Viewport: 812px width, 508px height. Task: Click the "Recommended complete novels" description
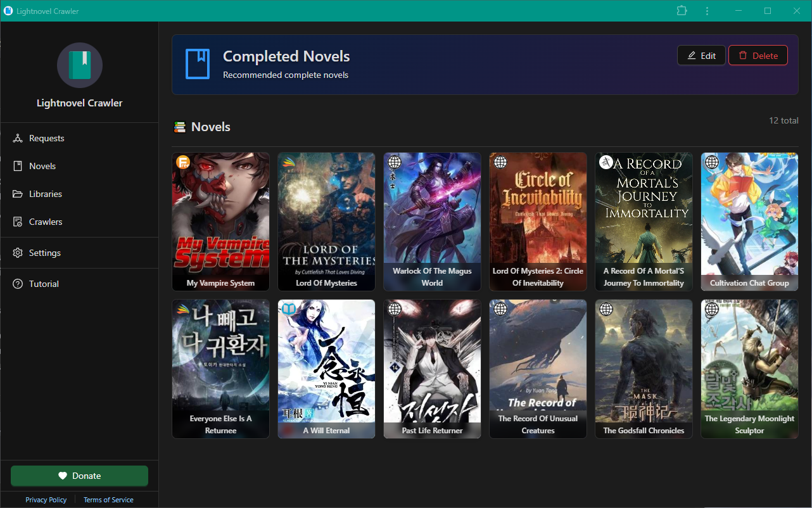(x=286, y=75)
